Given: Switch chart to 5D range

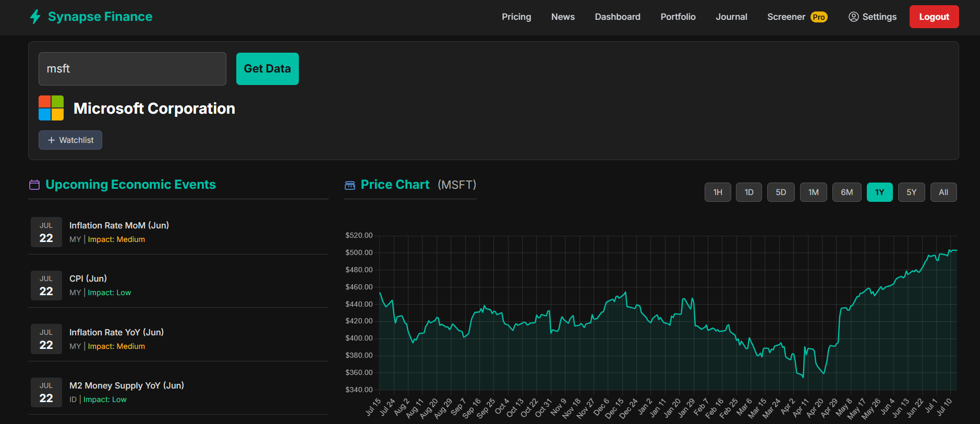Looking at the screenshot, I should coord(781,192).
